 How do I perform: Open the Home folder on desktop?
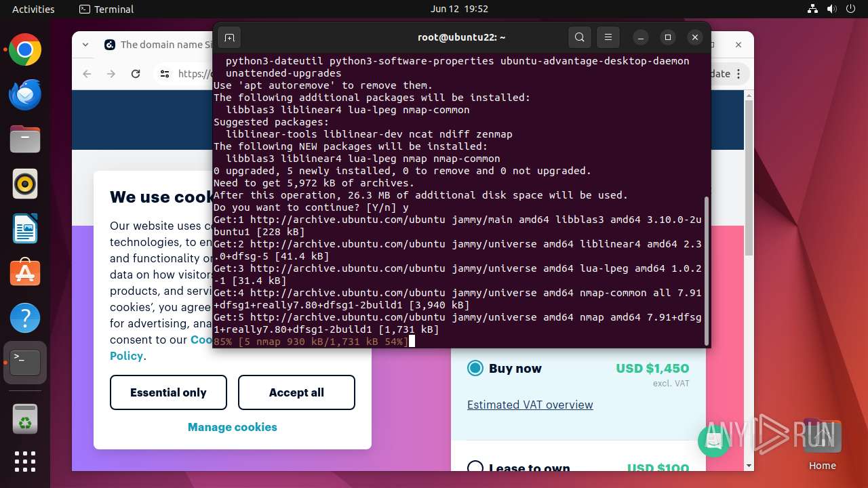point(822,445)
